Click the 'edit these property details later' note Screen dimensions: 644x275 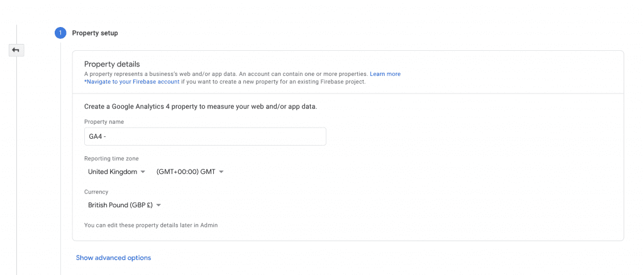coord(151,225)
